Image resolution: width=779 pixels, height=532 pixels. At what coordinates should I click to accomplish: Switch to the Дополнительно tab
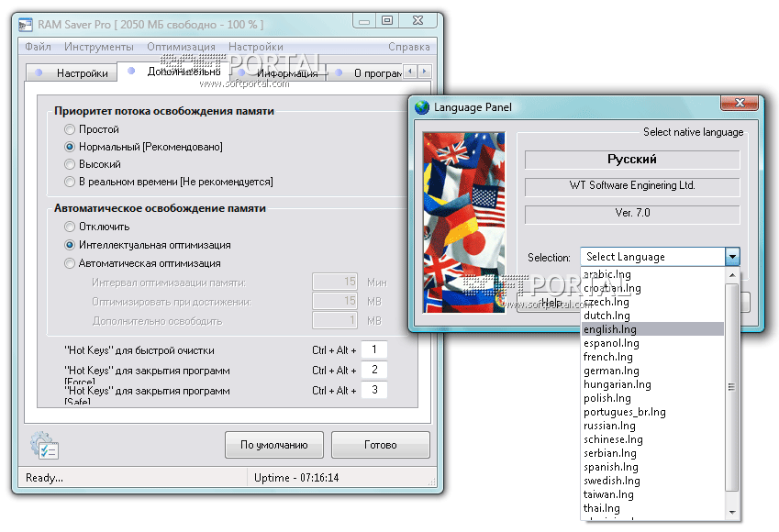click(173, 72)
